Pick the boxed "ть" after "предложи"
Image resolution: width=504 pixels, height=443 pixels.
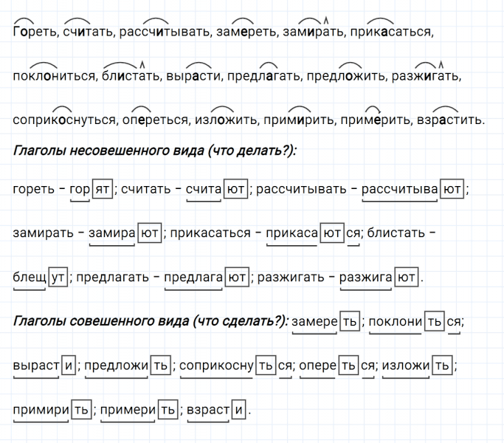pyautogui.click(x=160, y=365)
